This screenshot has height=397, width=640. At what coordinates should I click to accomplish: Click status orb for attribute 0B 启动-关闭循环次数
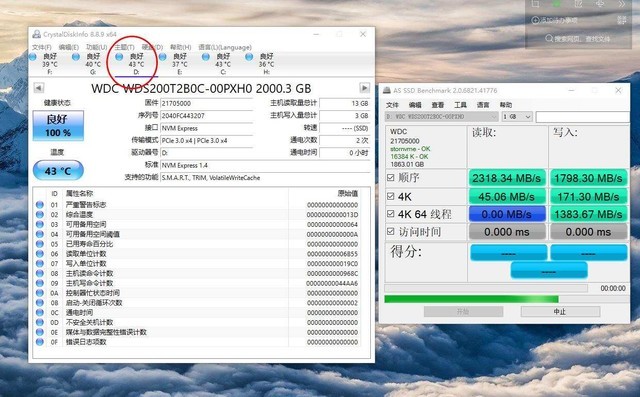coord(40,302)
